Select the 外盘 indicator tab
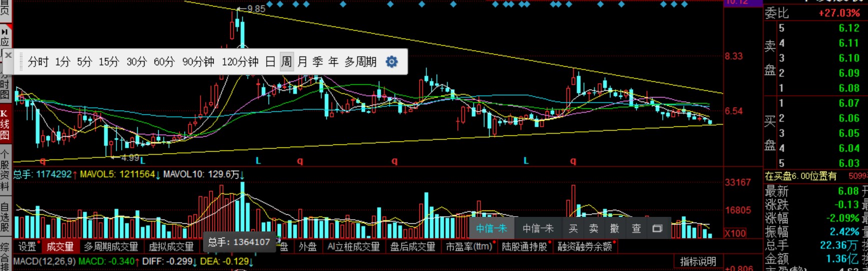This screenshot has height=271, width=868. point(308,246)
